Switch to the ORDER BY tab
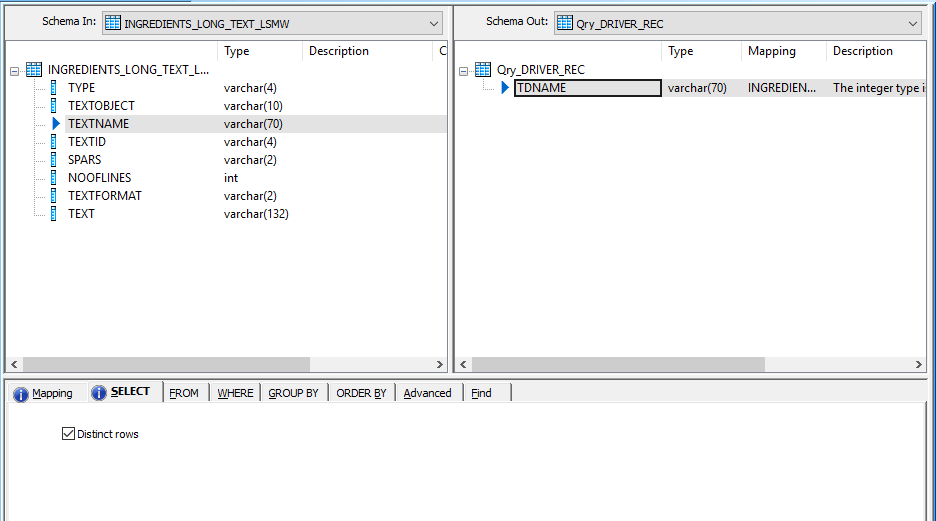Image resolution: width=936 pixels, height=521 pixels. pyautogui.click(x=361, y=393)
